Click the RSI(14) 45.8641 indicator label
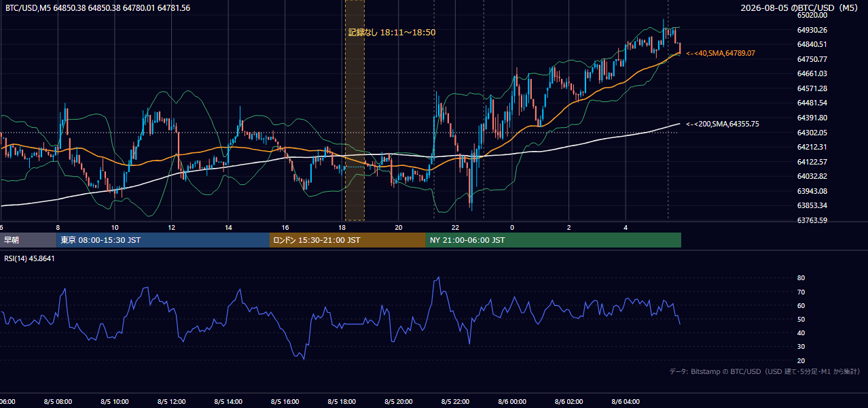The height and width of the screenshot is (408, 868). [x=30, y=258]
